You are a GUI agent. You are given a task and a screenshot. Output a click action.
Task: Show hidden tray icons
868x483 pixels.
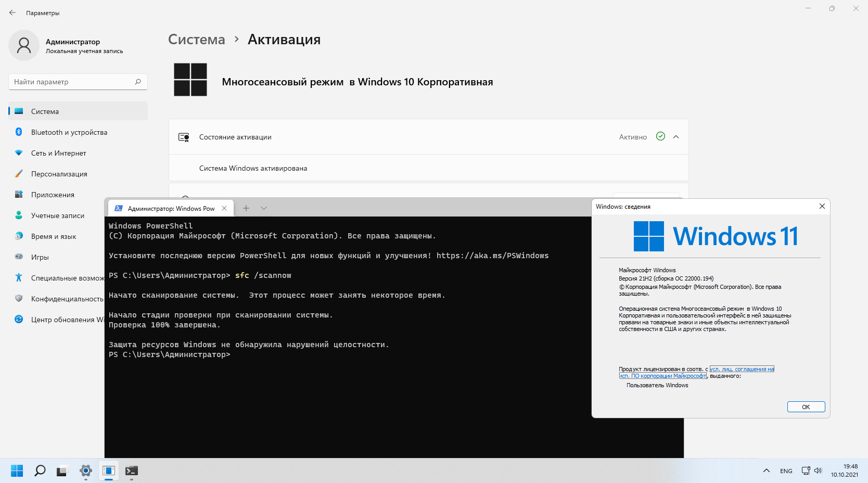[x=767, y=471]
